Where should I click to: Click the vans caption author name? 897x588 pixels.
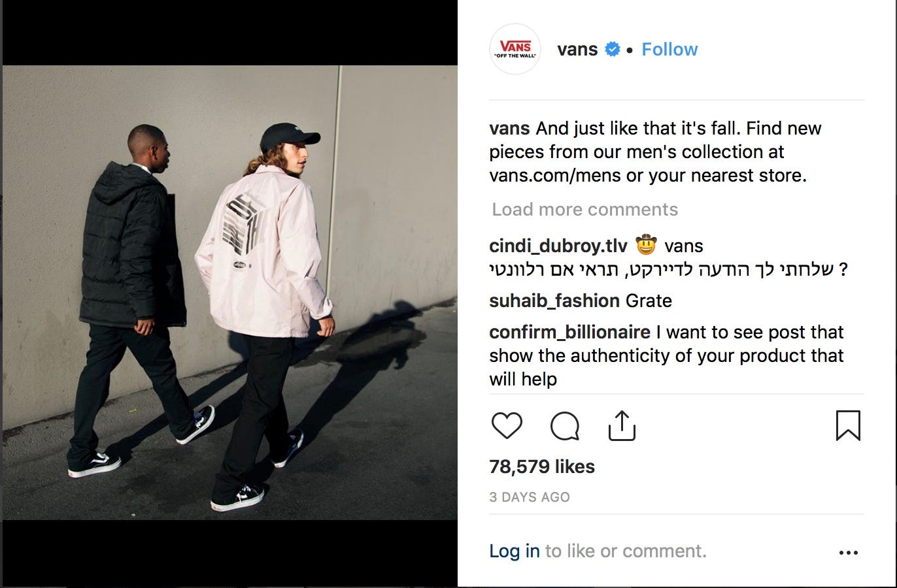(509, 129)
